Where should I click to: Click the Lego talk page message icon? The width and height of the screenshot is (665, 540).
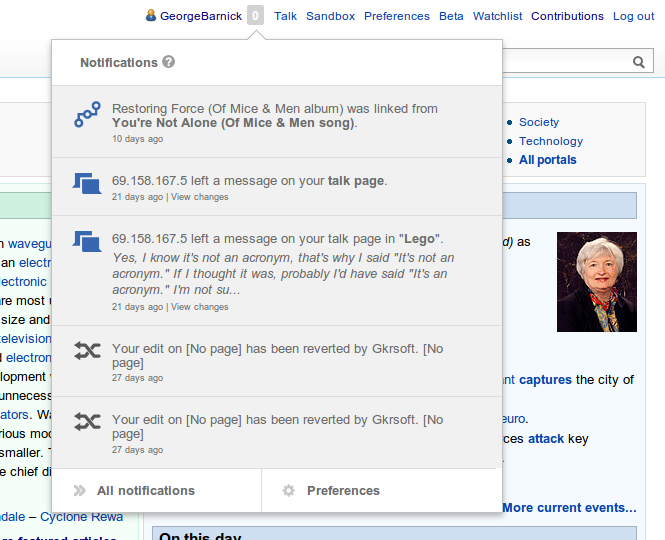coord(87,242)
